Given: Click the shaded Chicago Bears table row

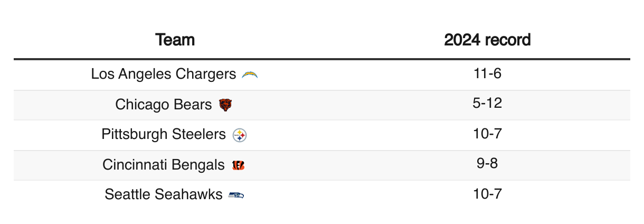Looking at the screenshot, I should (322, 105).
